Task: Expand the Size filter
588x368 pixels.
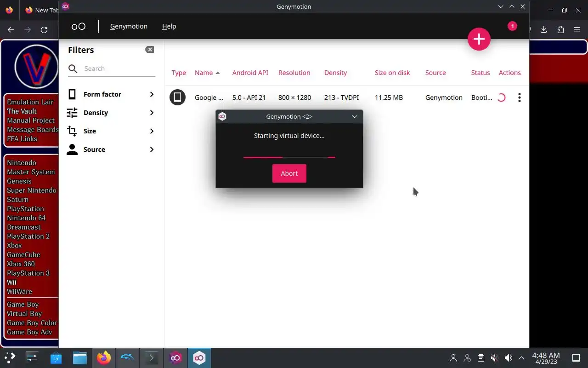Action: click(x=152, y=131)
